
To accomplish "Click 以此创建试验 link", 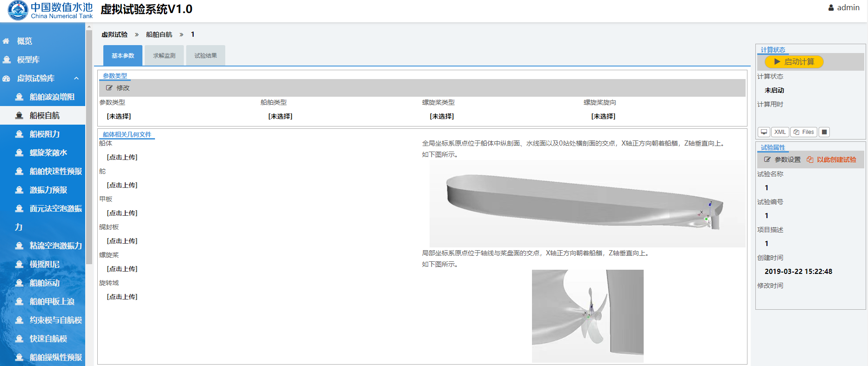I will [x=832, y=160].
